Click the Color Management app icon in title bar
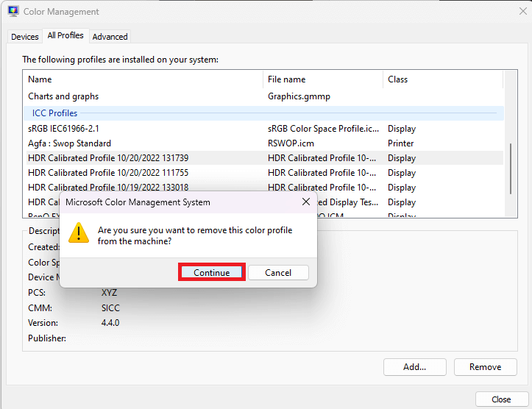Viewport: 532px width, 409px height. pos(13,11)
